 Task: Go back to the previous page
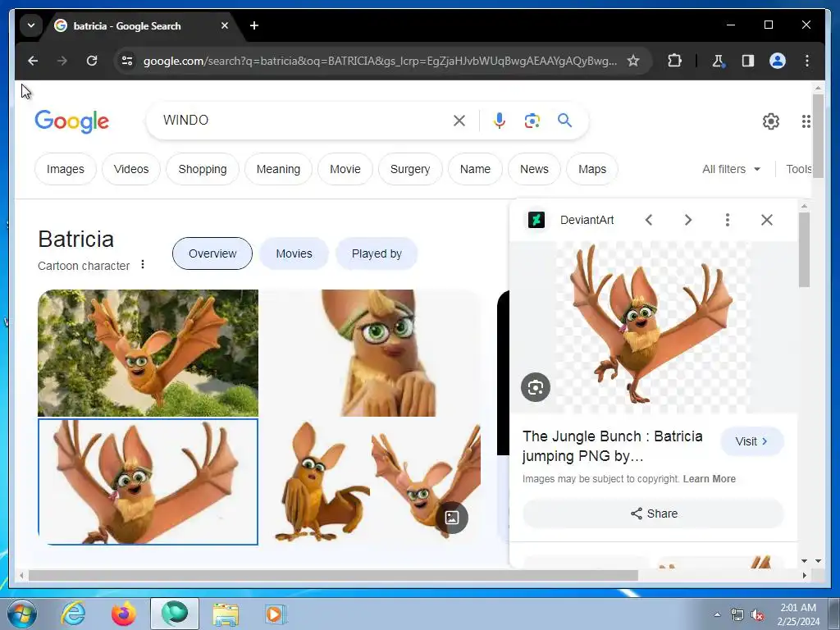pyautogui.click(x=33, y=61)
